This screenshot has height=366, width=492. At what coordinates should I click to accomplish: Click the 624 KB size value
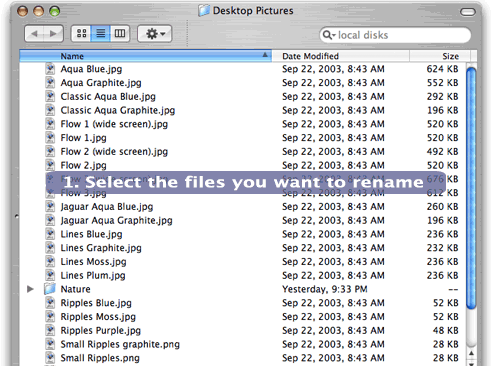442,69
